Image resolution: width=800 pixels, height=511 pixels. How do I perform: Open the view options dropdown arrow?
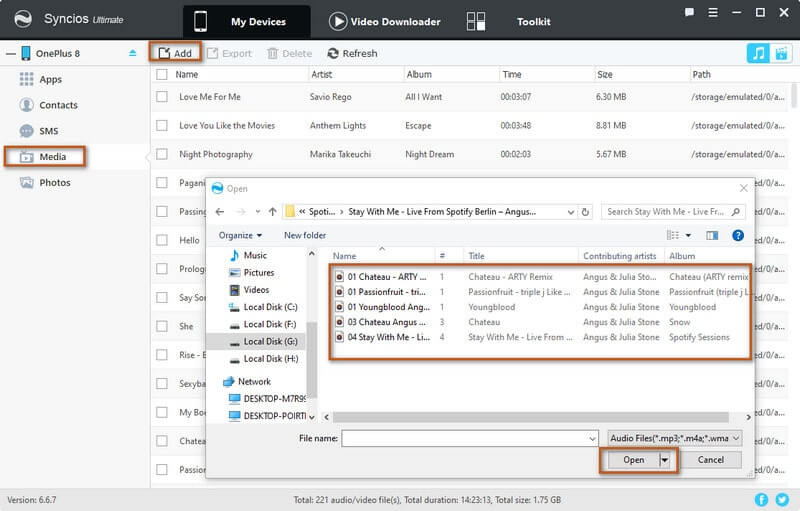click(688, 235)
